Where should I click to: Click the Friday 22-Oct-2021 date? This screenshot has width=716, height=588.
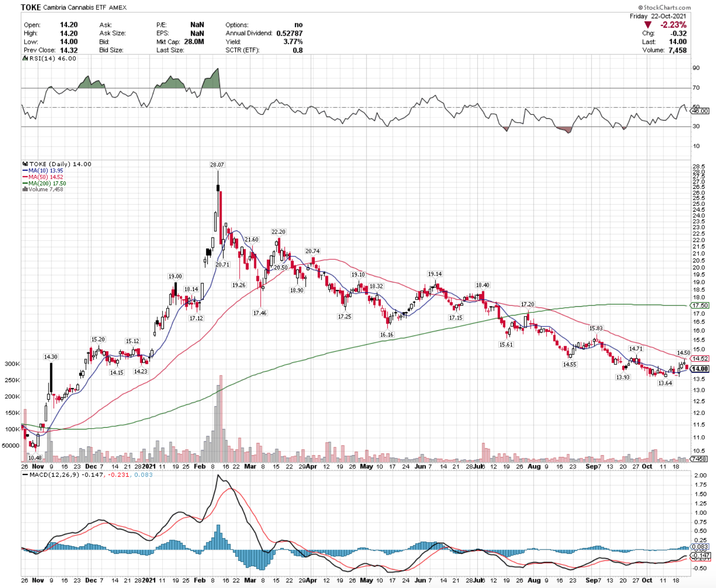[658, 16]
